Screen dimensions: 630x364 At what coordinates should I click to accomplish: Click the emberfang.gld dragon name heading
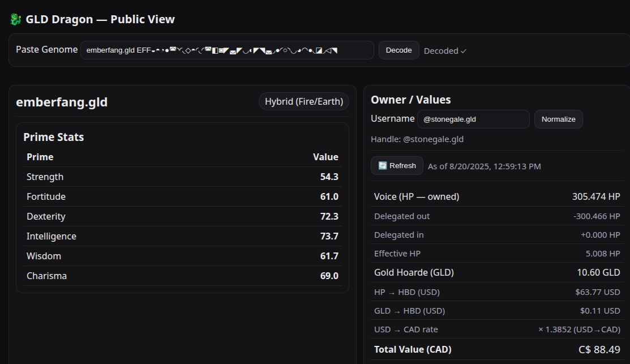pyautogui.click(x=62, y=102)
